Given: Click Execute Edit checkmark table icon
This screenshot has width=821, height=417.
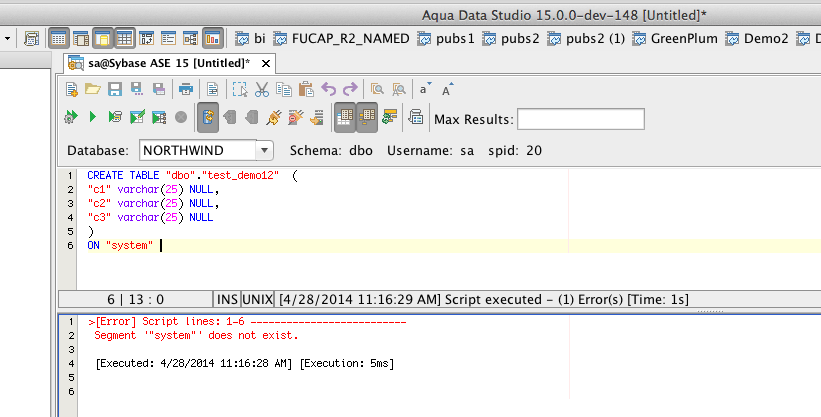Looking at the screenshot, I should (137, 117).
